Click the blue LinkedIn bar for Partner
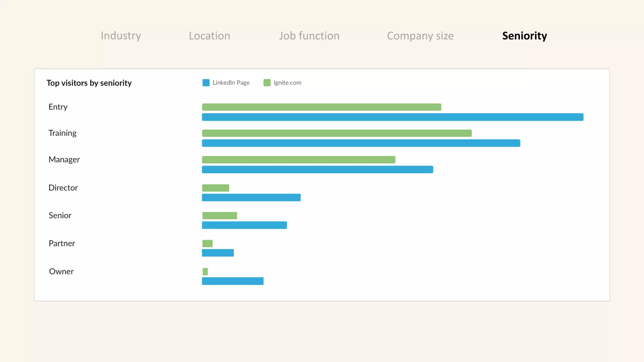This screenshot has height=362, width=644. point(218,253)
